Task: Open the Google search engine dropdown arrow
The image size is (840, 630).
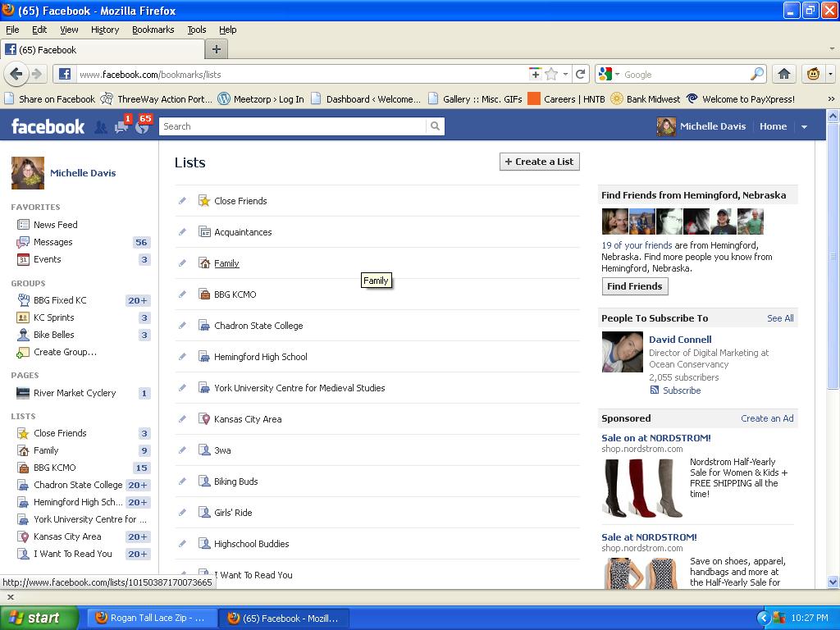Action: (617, 75)
